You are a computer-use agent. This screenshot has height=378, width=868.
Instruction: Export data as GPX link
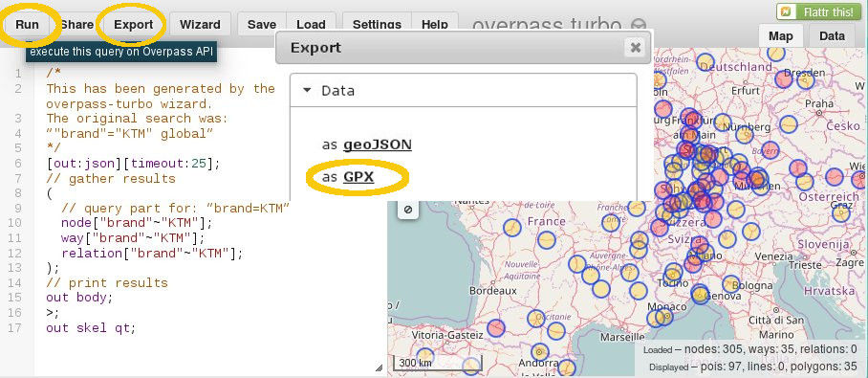pyautogui.click(x=358, y=177)
